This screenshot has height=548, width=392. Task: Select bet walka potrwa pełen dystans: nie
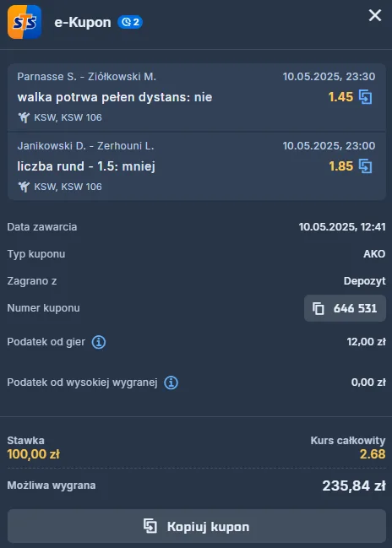pyautogui.click(x=115, y=97)
